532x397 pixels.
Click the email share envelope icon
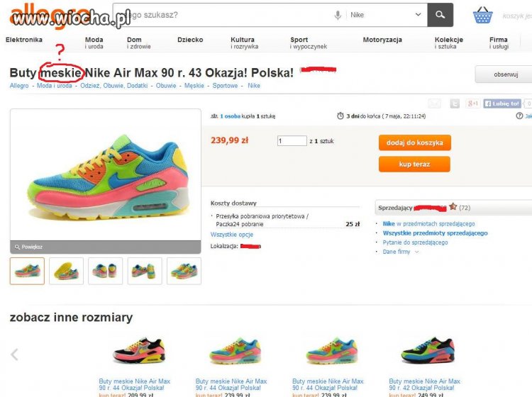tap(435, 104)
